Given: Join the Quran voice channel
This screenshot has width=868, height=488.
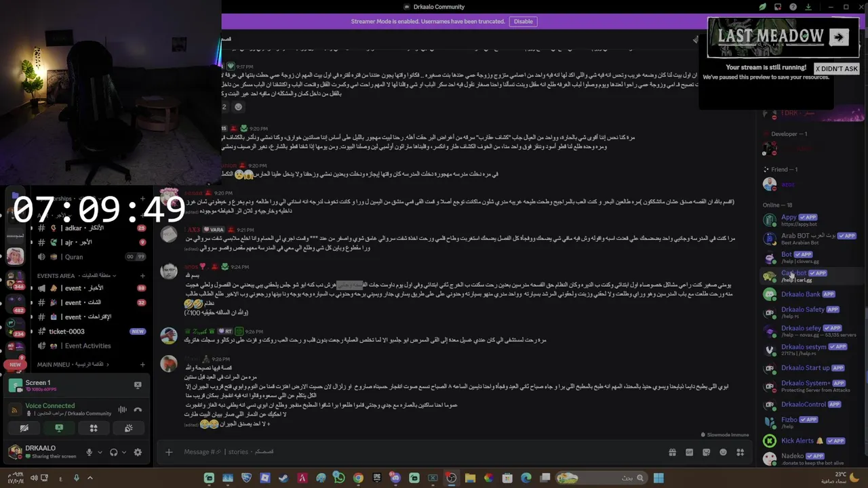Looking at the screenshot, I should [92, 257].
